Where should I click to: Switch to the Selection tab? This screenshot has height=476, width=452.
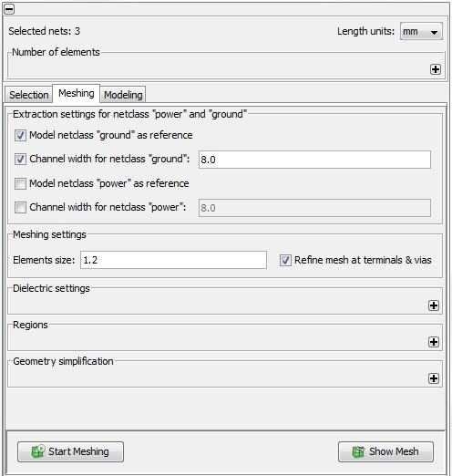click(29, 95)
